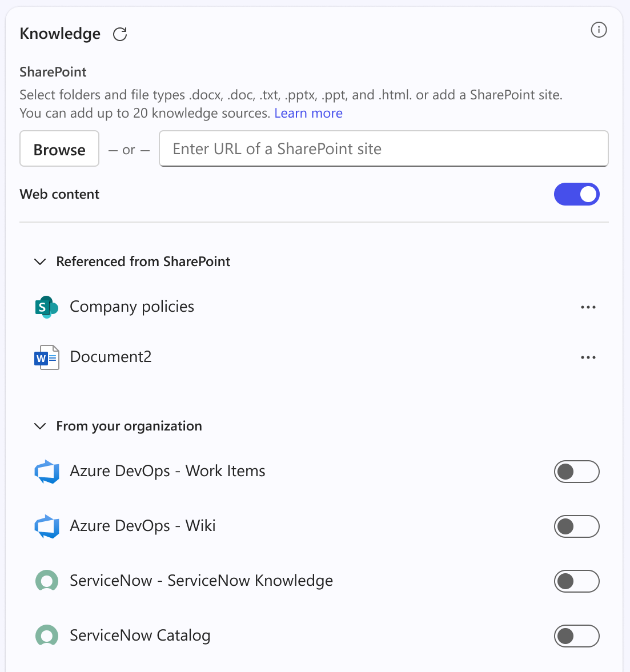The image size is (630, 672).
Task: Enable Azure DevOps - Work Items knowledge
Action: tap(576, 472)
